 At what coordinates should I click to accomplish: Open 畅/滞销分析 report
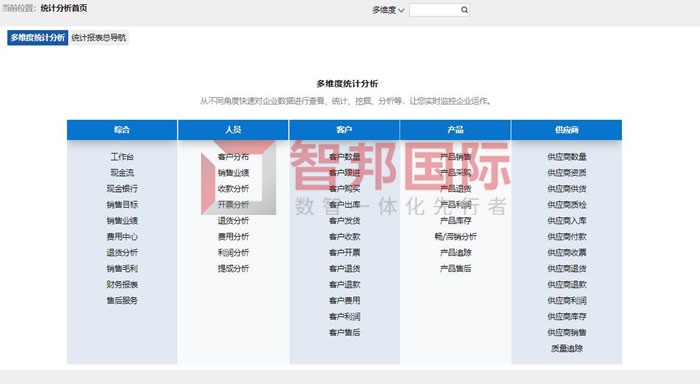(455, 237)
